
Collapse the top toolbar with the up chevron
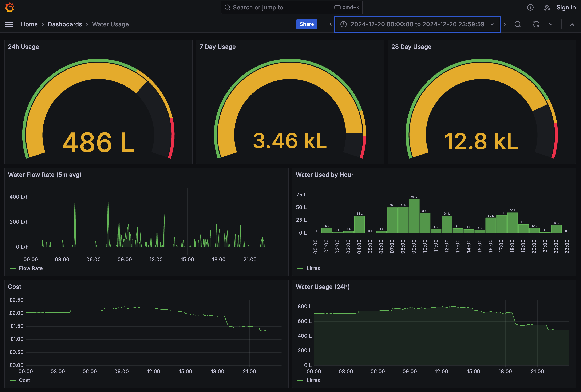572,24
